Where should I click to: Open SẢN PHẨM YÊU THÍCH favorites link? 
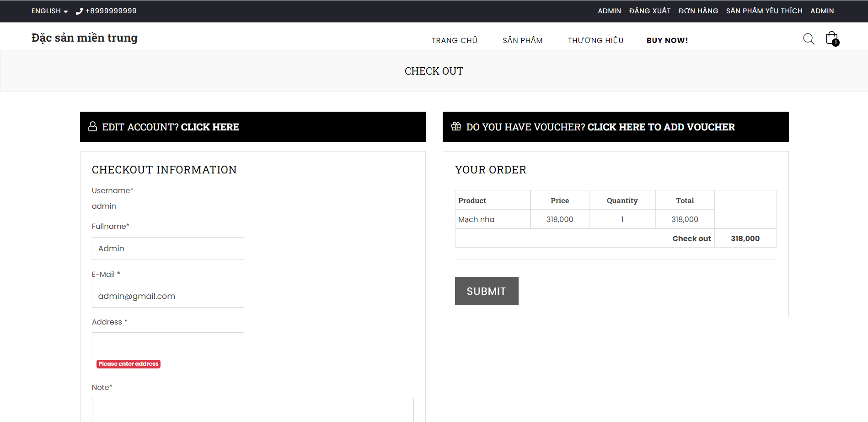[764, 11]
